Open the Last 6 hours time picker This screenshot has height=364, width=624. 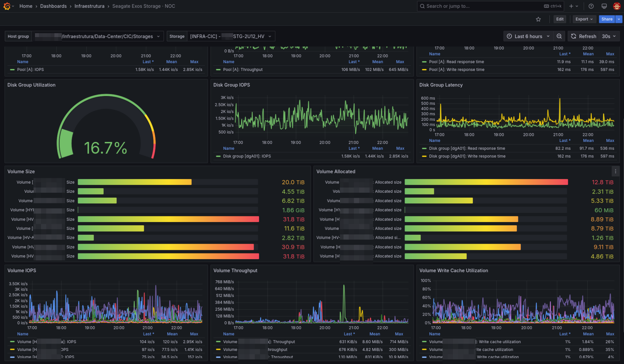click(x=528, y=36)
